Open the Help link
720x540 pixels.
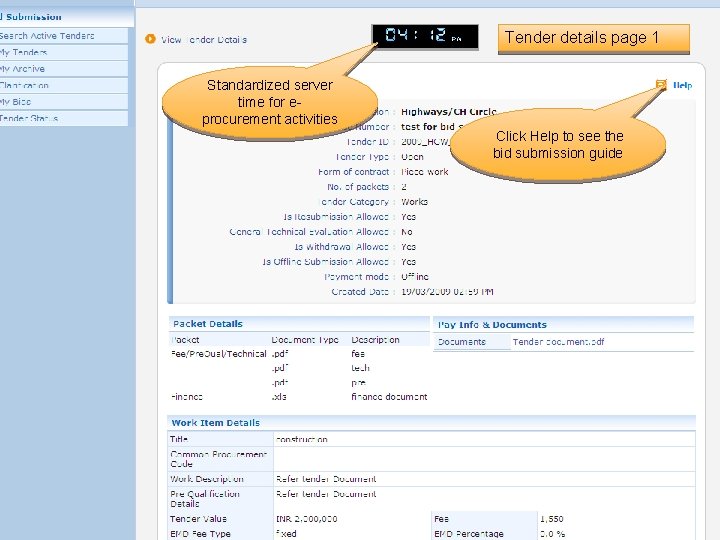pyautogui.click(x=682, y=85)
